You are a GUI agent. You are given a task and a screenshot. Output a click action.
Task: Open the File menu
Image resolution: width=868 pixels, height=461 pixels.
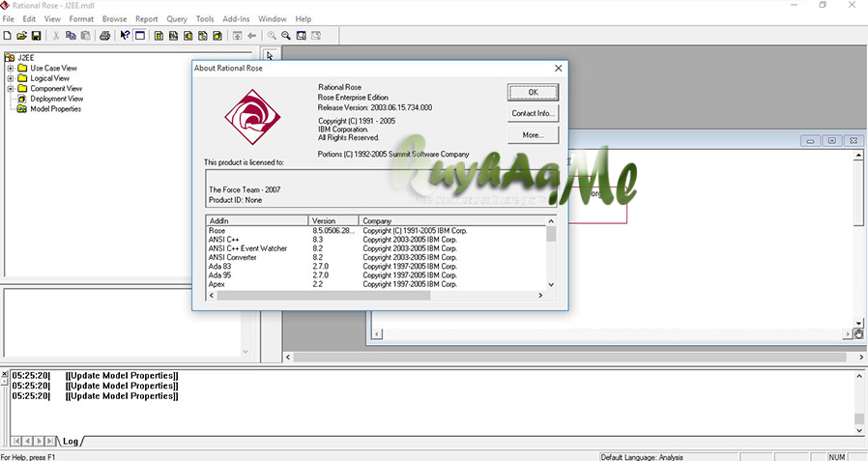pos(9,18)
